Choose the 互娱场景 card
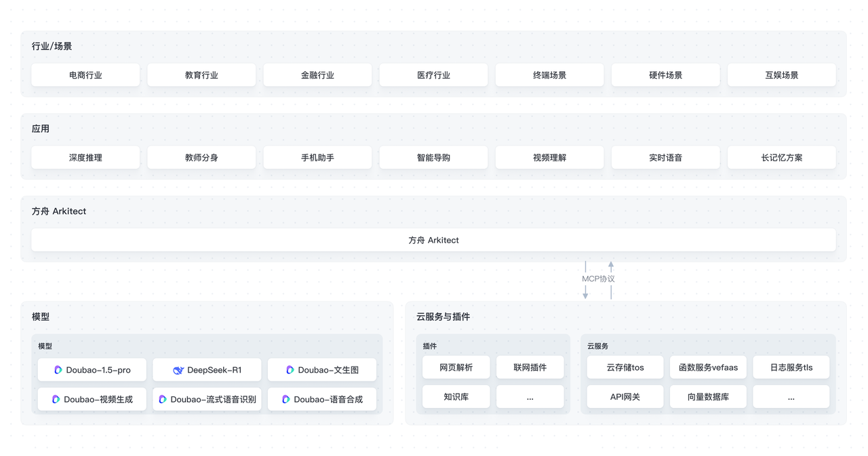868x456 pixels. [781, 75]
